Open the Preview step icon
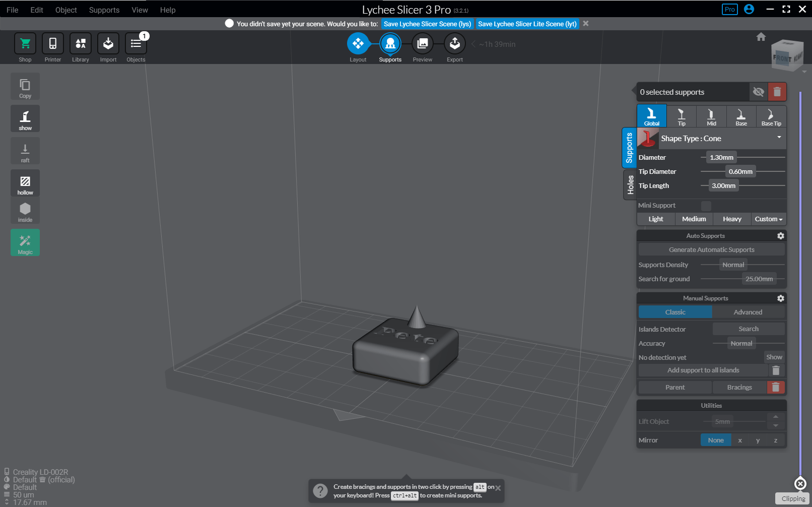 pos(422,44)
